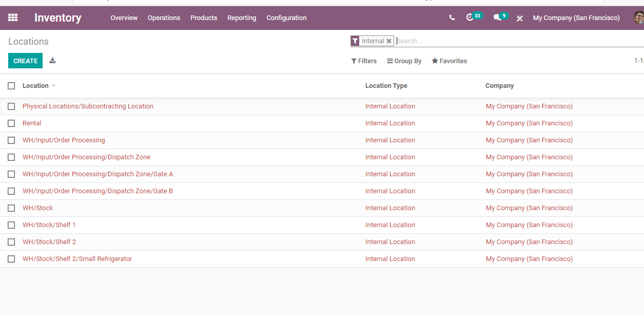
Task: Check the WH/Input/Order Processing row checkbox
Action: pos(11,140)
